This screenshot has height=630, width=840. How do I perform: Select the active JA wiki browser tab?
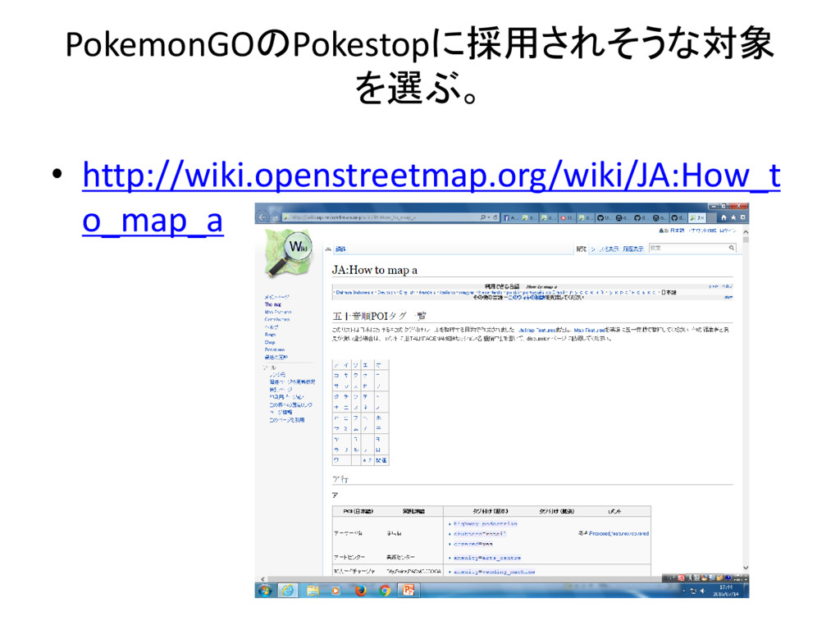coord(697,217)
